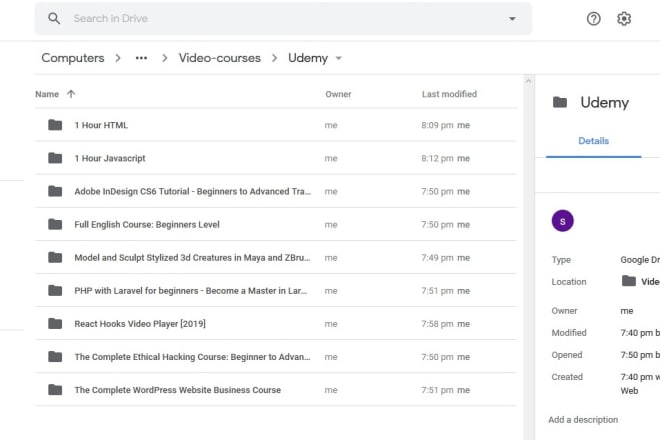Select Model and Sculpt Stylized 3d Creatures name

(x=192, y=257)
